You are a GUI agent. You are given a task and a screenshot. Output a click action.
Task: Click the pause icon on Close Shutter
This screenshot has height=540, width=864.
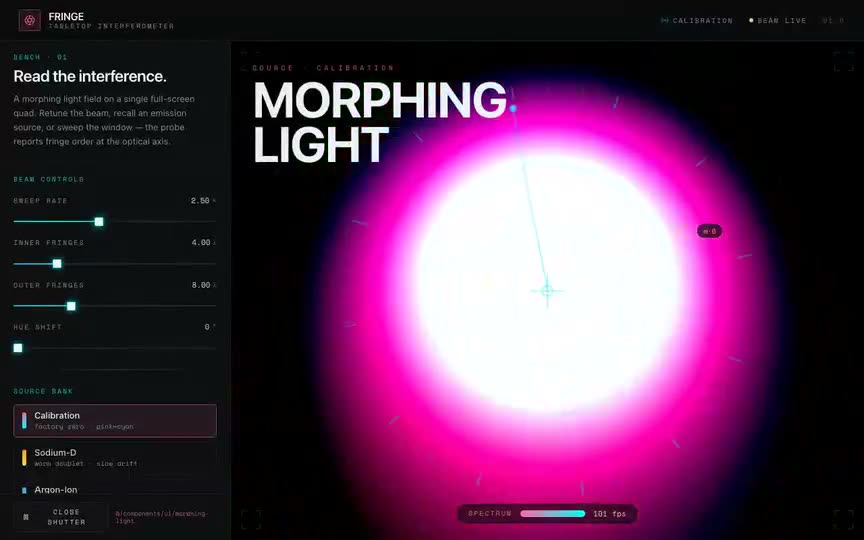(x=25, y=517)
